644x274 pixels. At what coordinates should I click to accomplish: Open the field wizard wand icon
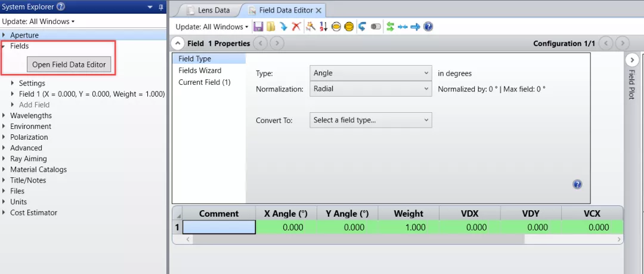coord(310,27)
